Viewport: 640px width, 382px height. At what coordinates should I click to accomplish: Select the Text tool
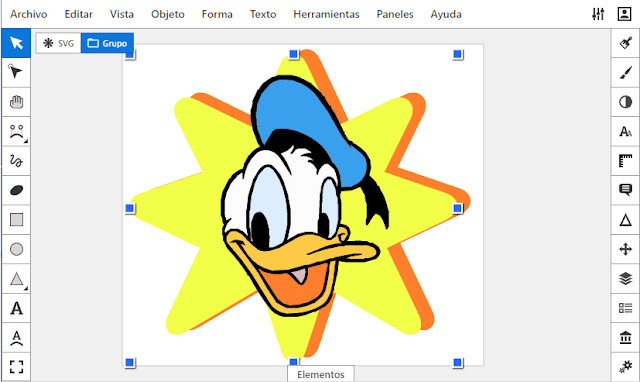pos(16,308)
